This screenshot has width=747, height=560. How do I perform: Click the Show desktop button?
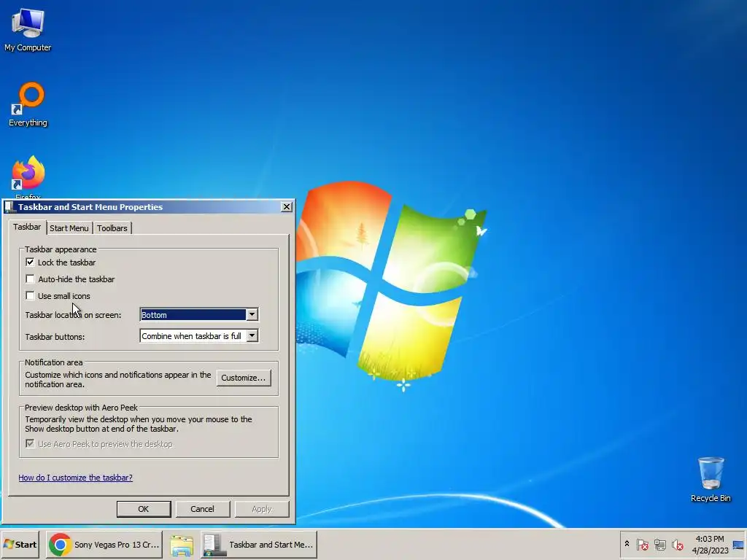pyautogui.click(x=738, y=544)
